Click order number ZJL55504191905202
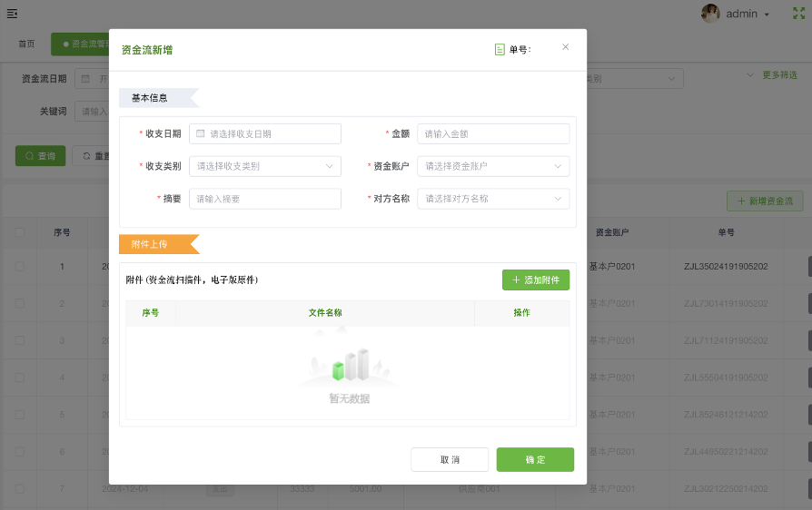Viewport: 812px width, 510px height. click(726, 378)
